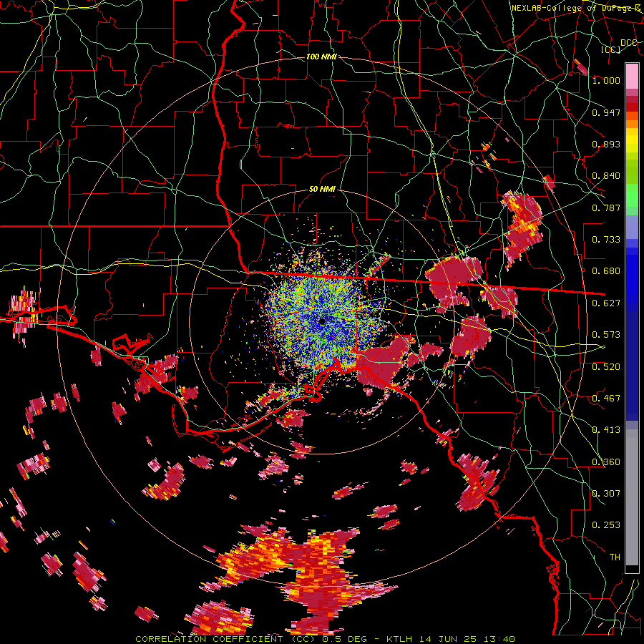Image resolution: width=644 pixels, height=644 pixels.
Task: Click the 50 NMI range ring label
Action: 323,190
